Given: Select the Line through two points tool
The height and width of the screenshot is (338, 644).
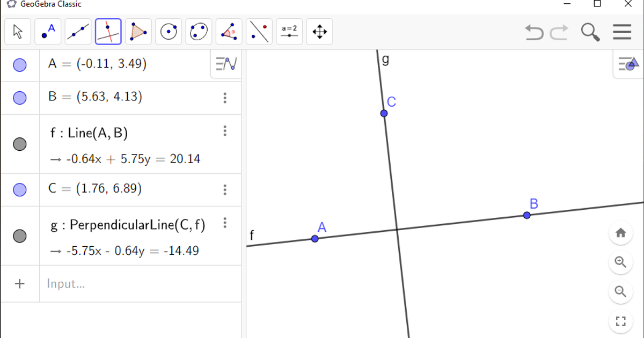Looking at the screenshot, I should [x=78, y=32].
